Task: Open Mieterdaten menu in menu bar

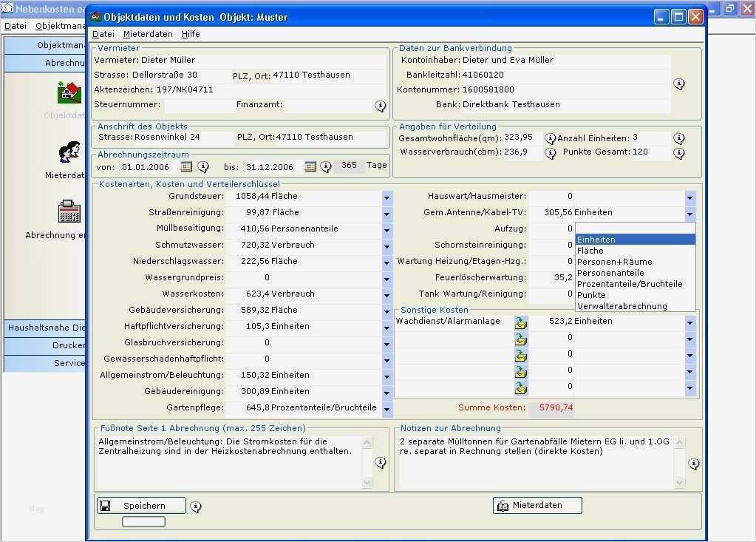Action: click(148, 34)
